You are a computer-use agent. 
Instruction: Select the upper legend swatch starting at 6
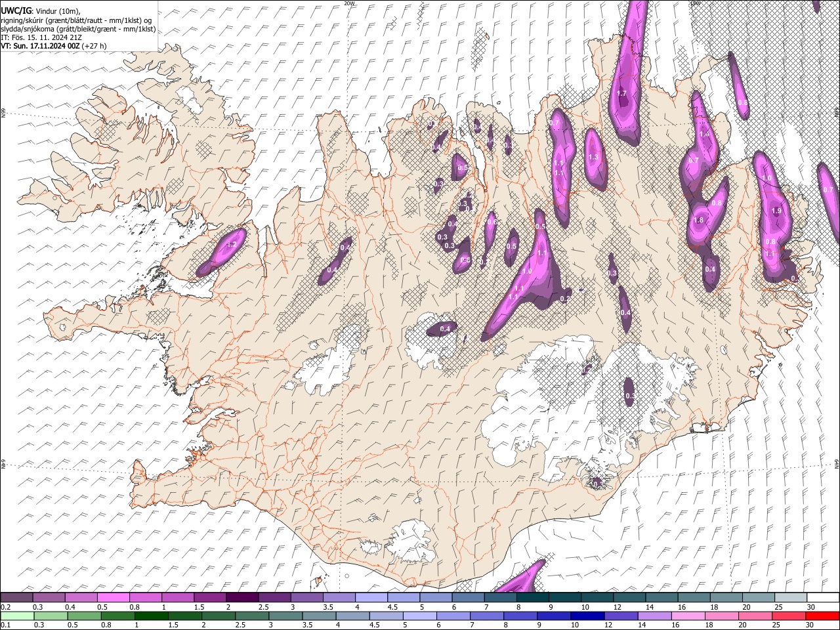click(468, 598)
